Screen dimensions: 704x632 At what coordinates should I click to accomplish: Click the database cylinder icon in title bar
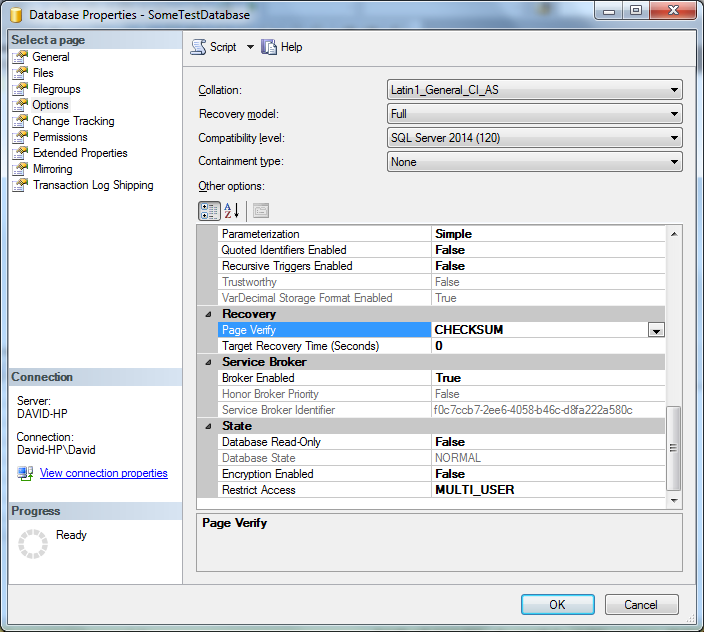tap(16, 15)
